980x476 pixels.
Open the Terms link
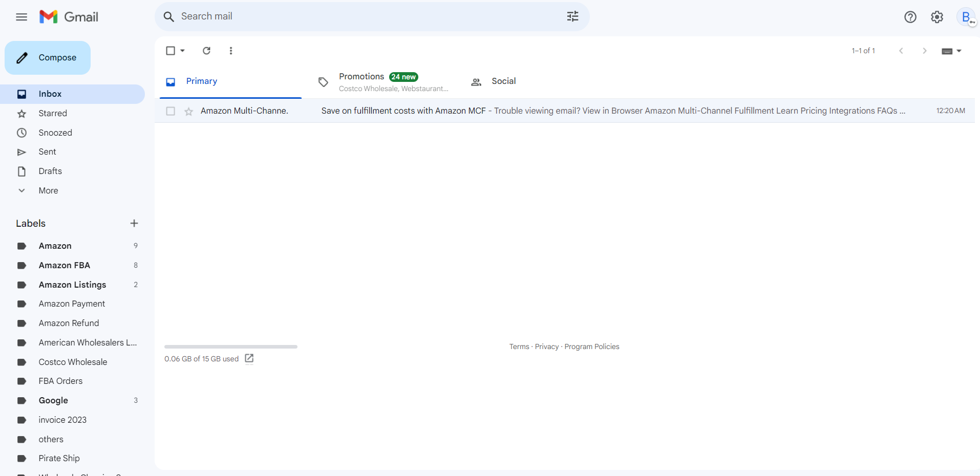(x=519, y=347)
